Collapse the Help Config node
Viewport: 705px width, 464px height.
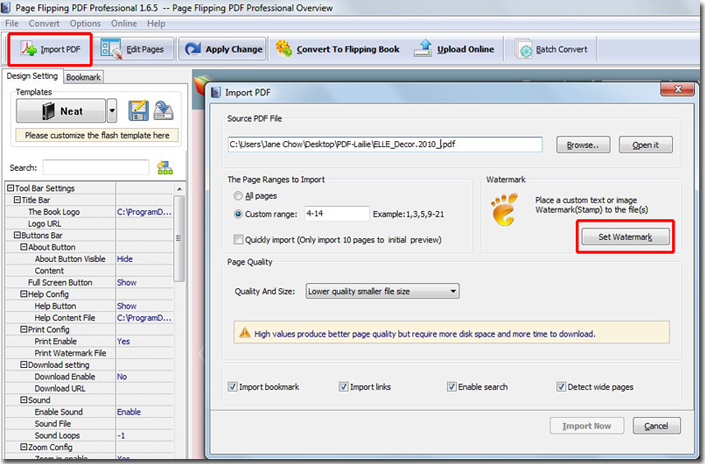24,294
